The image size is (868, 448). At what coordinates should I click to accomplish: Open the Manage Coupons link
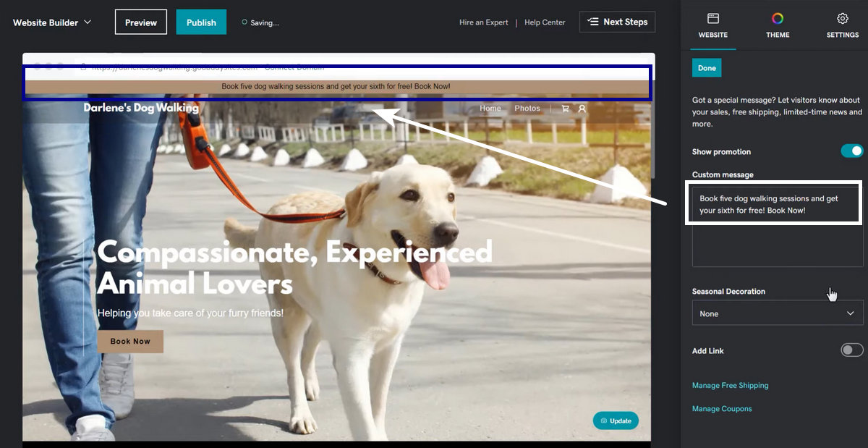point(722,409)
